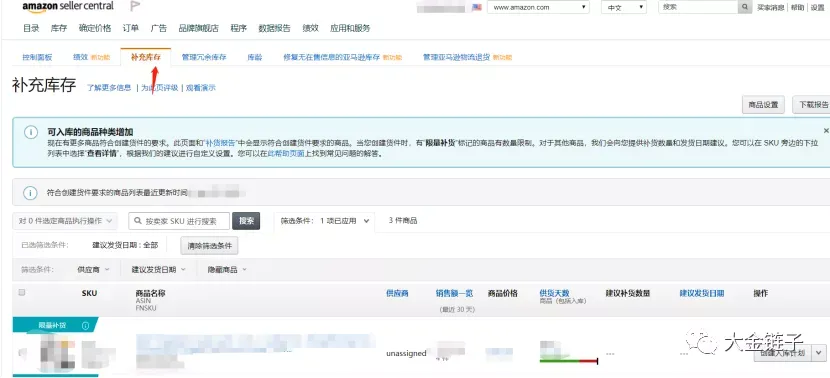Open the 绩效 menu in the top navigation

point(310,29)
